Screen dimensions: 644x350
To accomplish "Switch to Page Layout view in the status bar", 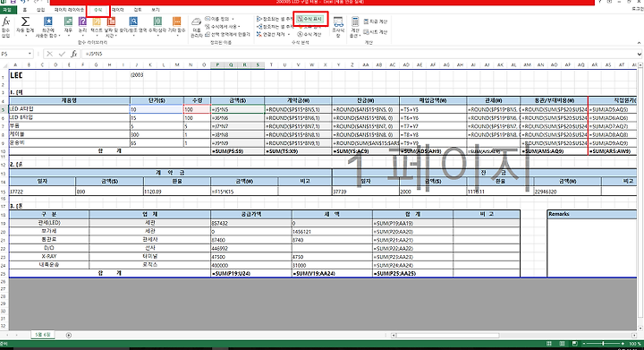I will [562, 344].
